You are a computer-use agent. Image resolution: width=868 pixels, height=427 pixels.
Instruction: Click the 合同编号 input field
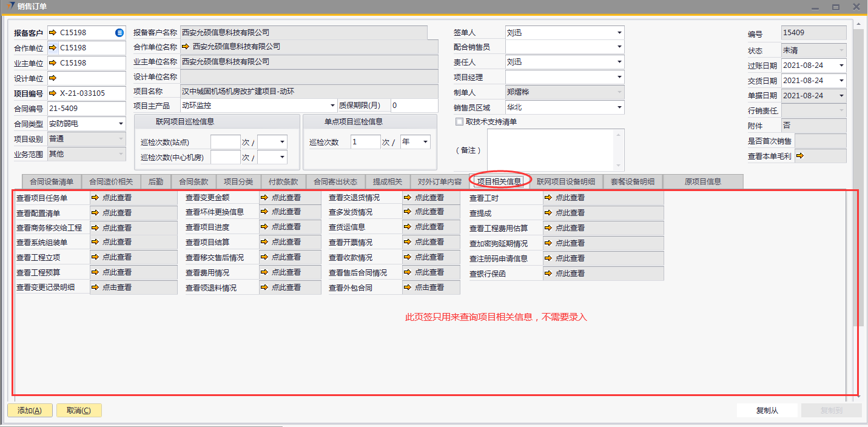point(86,109)
